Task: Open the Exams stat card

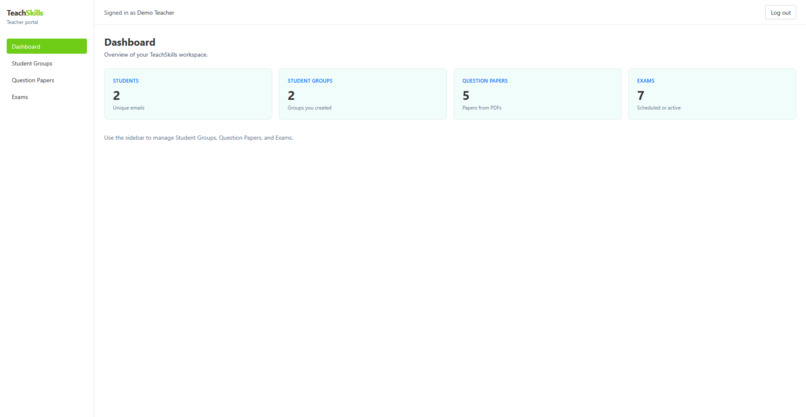Action: click(x=712, y=94)
